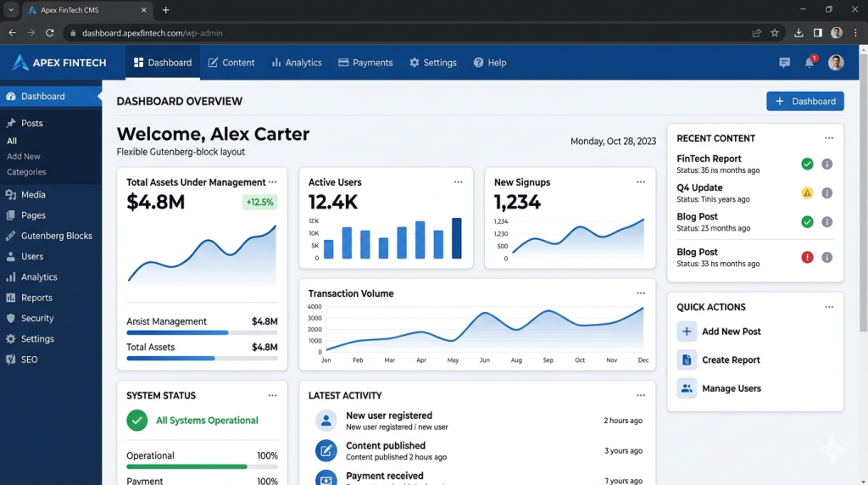Image resolution: width=868 pixels, height=485 pixels.
Task: Open the Active Users card options menu
Action: (458, 182)
